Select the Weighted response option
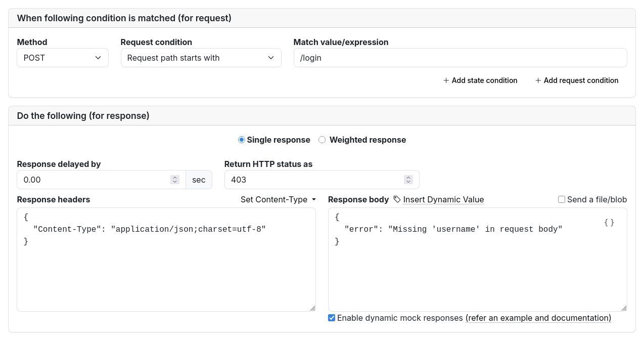644x339 pixels. point(322,140)
